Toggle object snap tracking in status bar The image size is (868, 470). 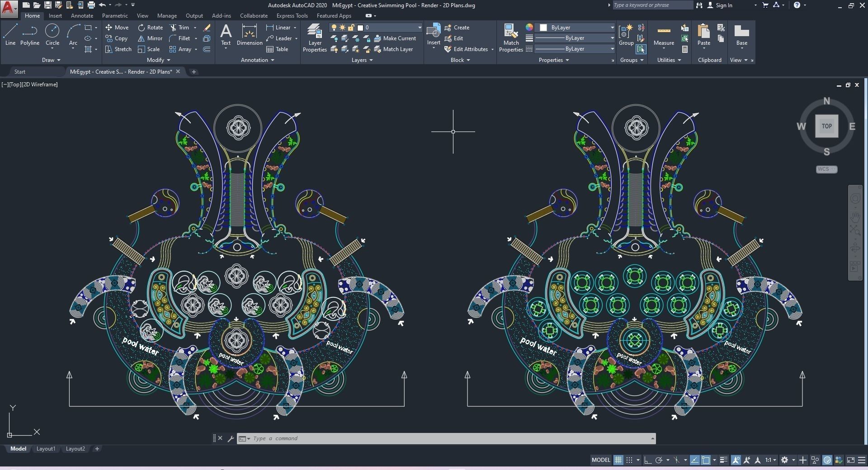click(694, 460)
